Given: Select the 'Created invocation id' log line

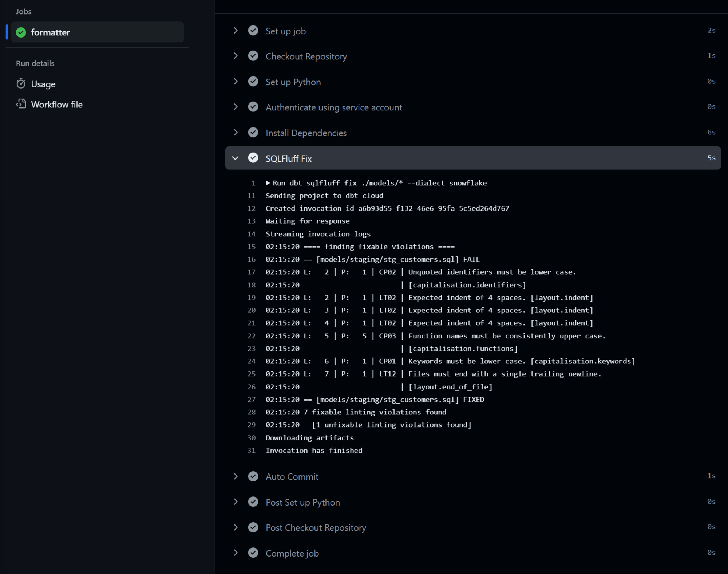Looking at the screenshot, I should (387, 208).
